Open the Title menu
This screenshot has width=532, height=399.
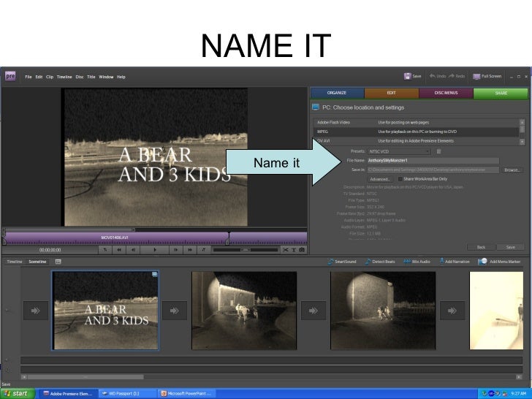click(91, 77)
